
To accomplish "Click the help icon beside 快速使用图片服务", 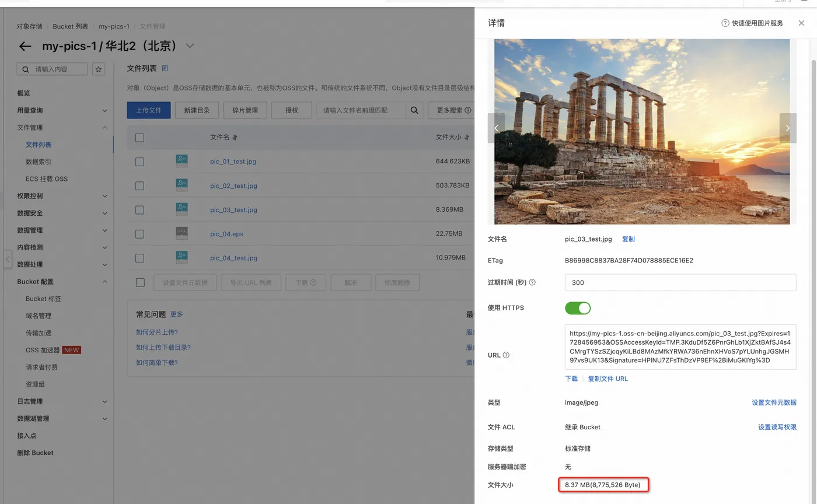I will coord(725,23).
